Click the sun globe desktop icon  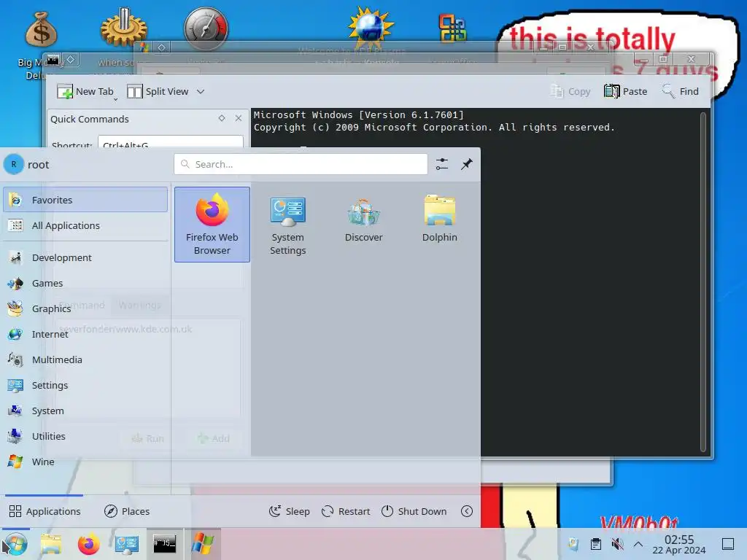(x=371, y=28)
